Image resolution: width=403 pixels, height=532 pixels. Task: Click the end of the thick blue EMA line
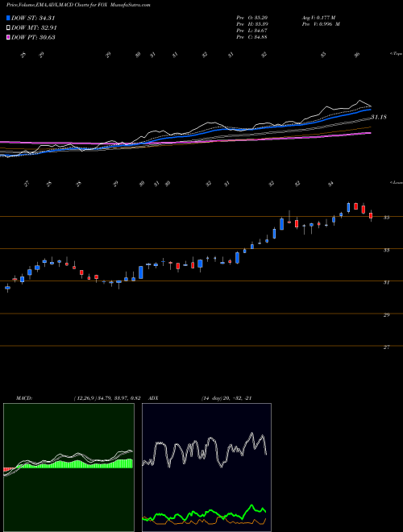click(370, 110)
